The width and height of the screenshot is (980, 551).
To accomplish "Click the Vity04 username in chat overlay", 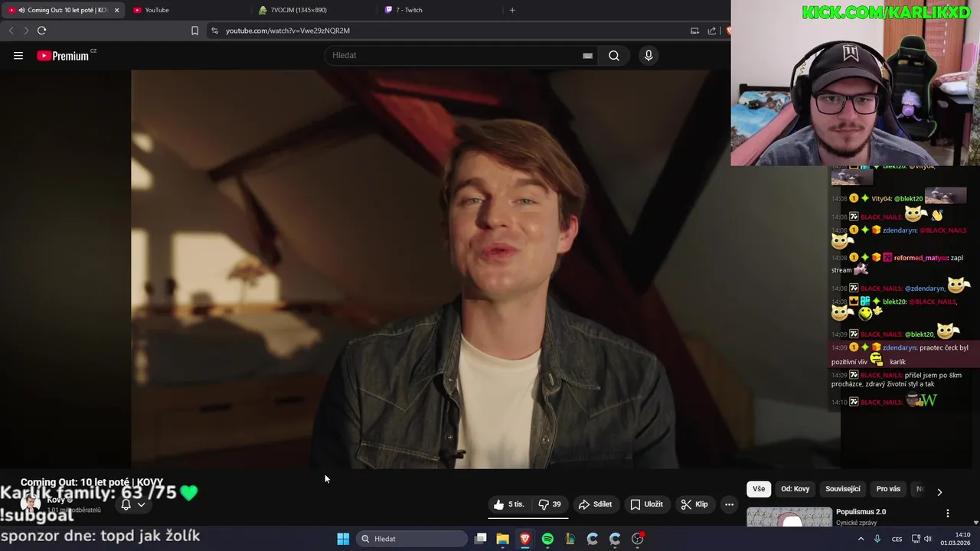I will 881,198.
